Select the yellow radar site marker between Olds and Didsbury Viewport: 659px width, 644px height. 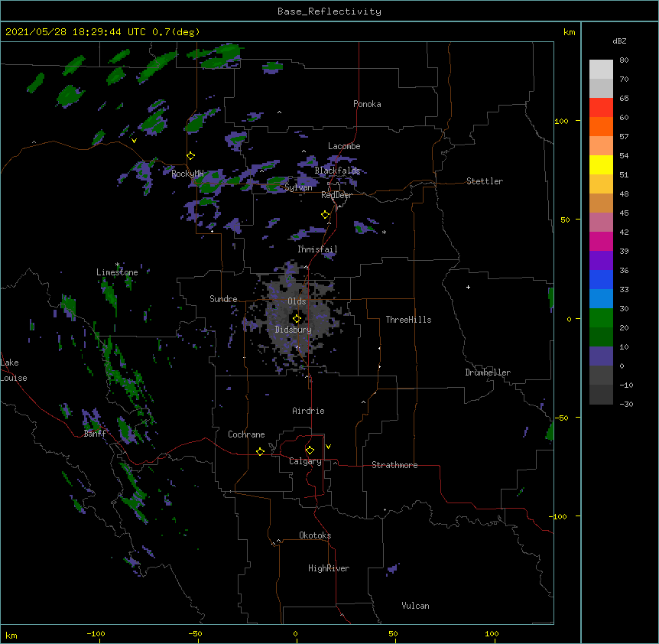(x=297, y=319)
